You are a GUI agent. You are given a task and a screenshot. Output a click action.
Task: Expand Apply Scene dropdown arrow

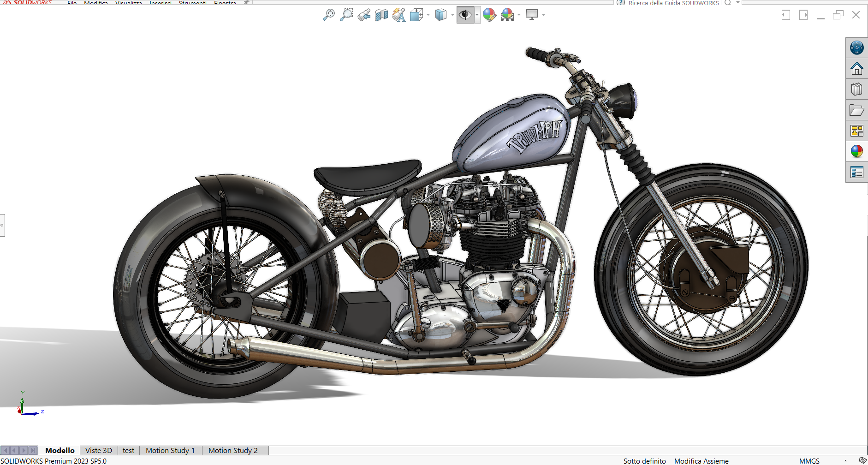coord(519,15)
